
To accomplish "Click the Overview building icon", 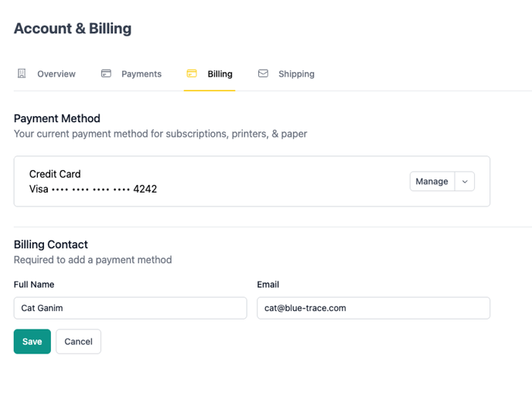I will (x=22, y=73).
